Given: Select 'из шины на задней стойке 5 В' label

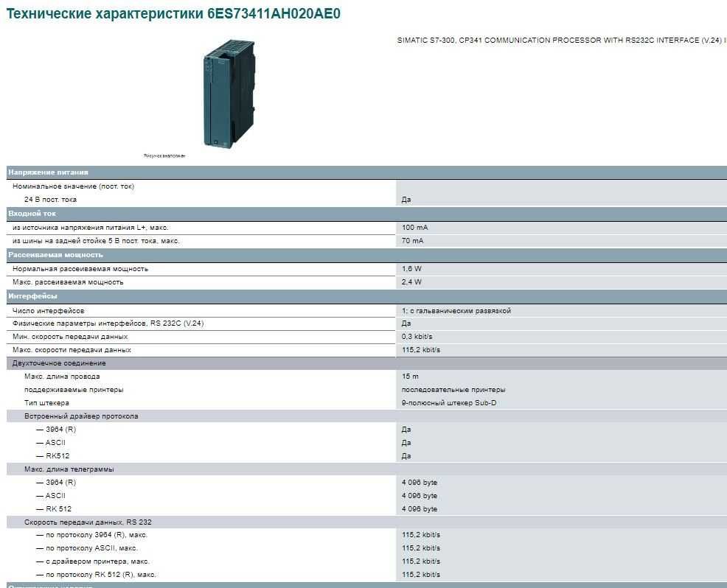Looking at the screenshot, I should pos(96,241).
